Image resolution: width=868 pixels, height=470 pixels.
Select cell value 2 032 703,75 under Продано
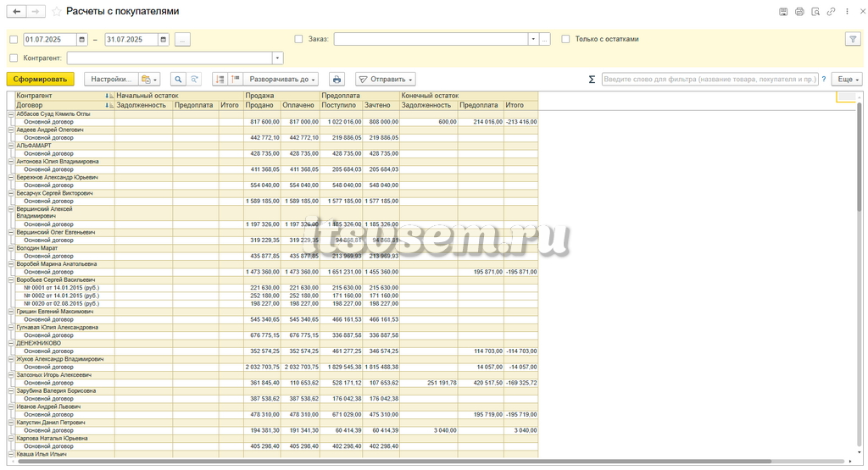pyautogui.click(x=263, y=368)
